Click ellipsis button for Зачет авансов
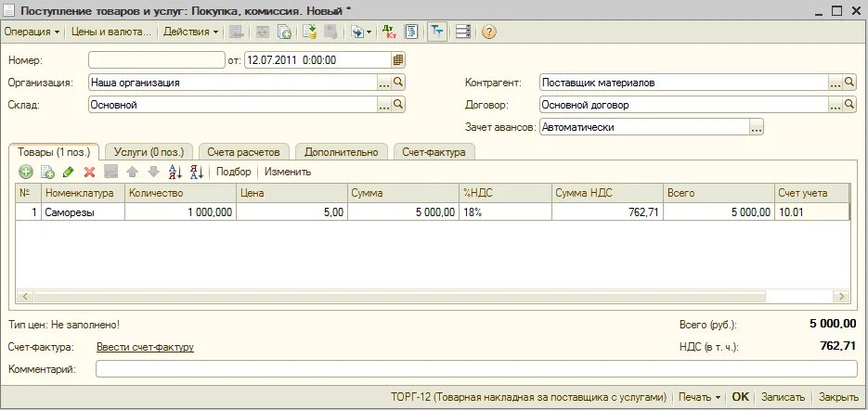Image resolution: width=868 pixels, height=410 pixels. click(757, 127)
